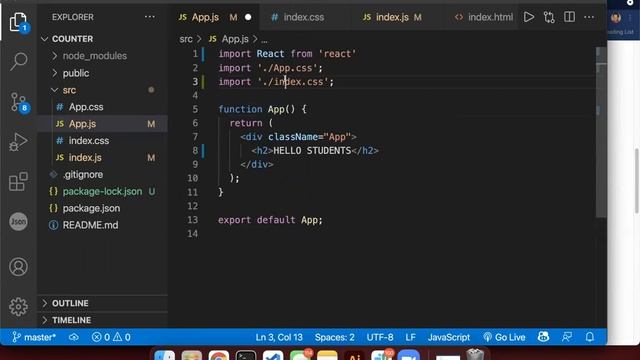The height and width of the screenshot is (360, 640).
Task: Open Zoom from the dock
Action: (x=409, y=356)
